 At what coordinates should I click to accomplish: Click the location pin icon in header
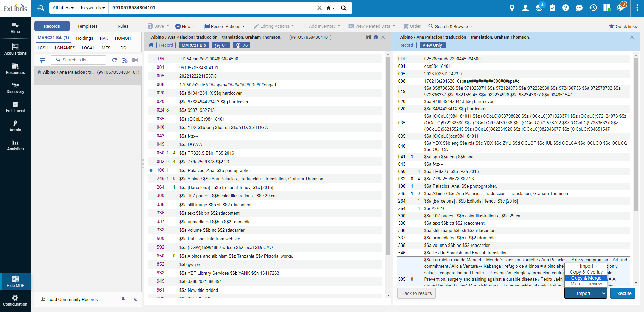512,8
